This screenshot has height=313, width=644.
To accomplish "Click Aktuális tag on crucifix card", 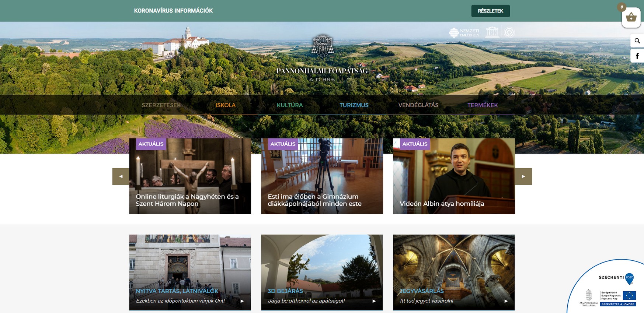I will click(151, 144).
